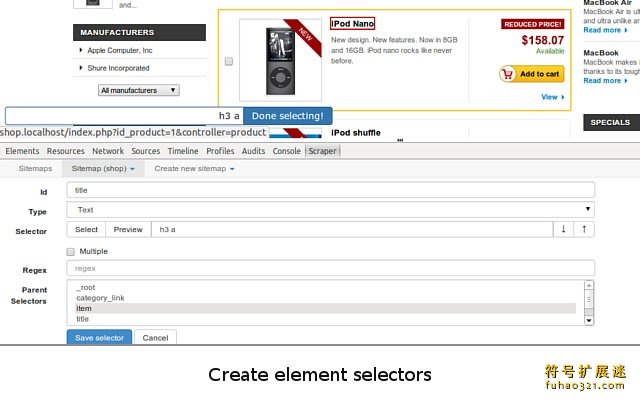
Task: Click the shopping cart icon on Add to cart
Action: pos(508,74)
